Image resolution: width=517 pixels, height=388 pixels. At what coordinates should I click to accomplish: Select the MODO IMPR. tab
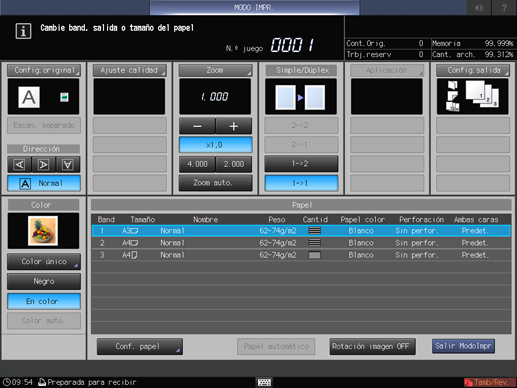click(x=254, y=7)
